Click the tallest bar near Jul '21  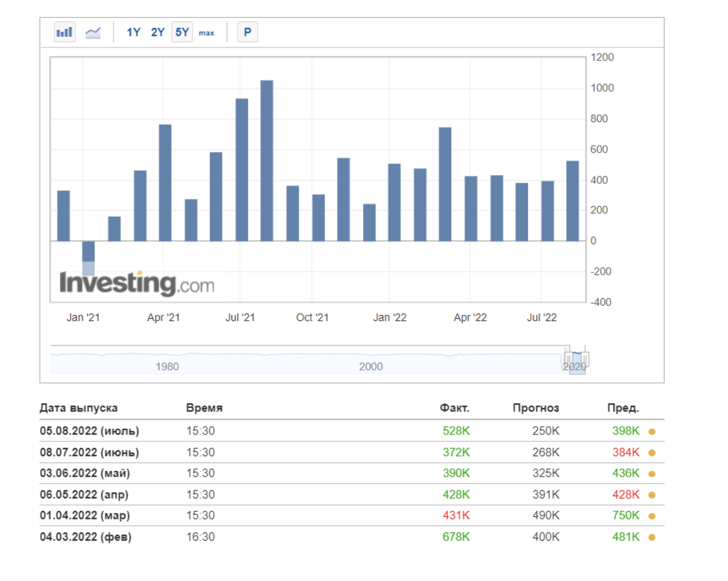(x=267, y=161)
